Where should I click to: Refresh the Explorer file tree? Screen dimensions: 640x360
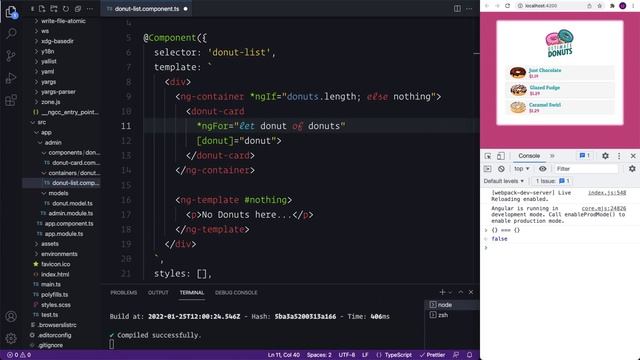point(66,9)
